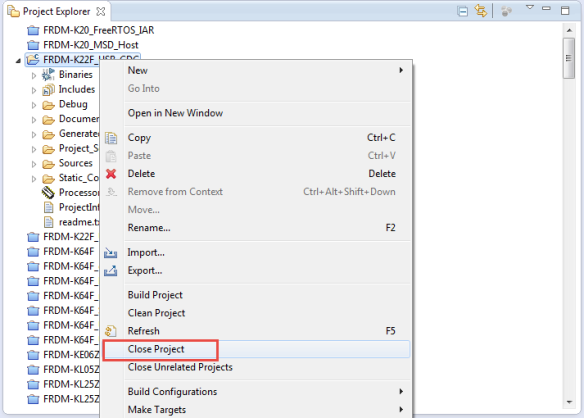Select Close Unrelated Projects
The width and height of the screenshot is (584, 418).
coord(266,367)
